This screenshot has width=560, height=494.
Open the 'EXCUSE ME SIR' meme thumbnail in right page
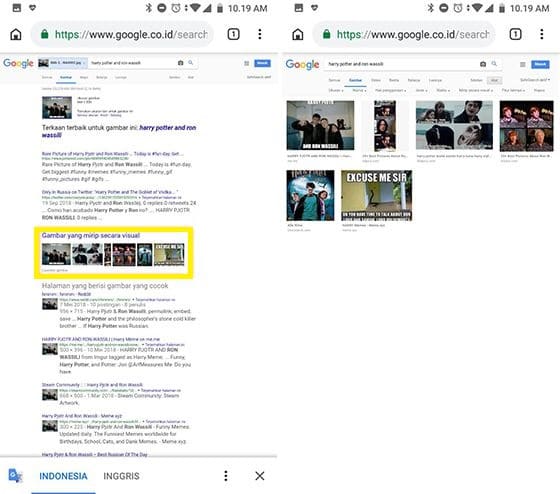pos(376,195)
